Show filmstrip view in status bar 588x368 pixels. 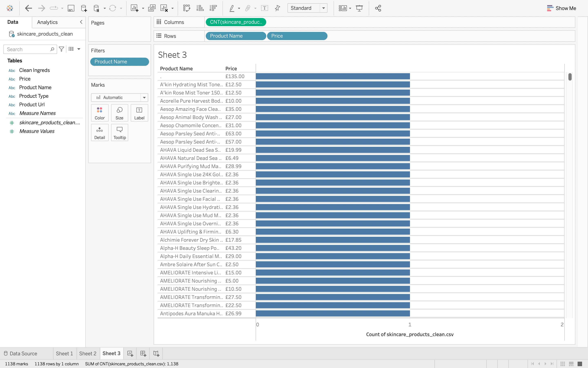click(571, 364)
